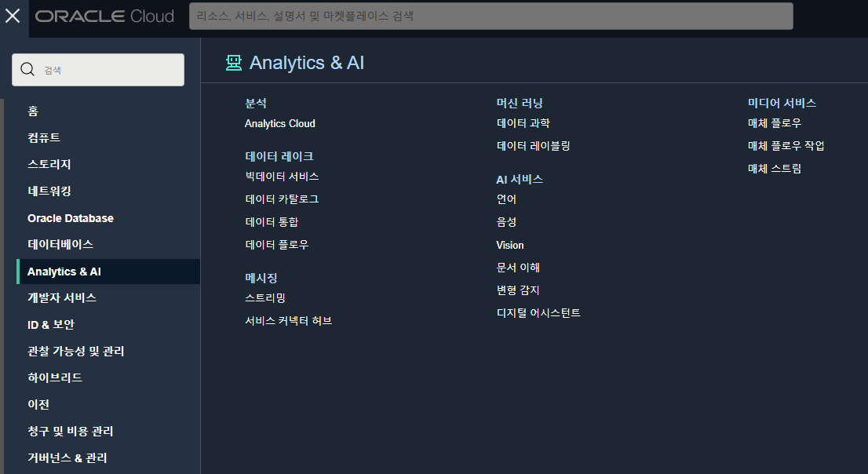Click the 분석 section heading
The width and height of the screenshot is (868, 474).
(256, 103)
